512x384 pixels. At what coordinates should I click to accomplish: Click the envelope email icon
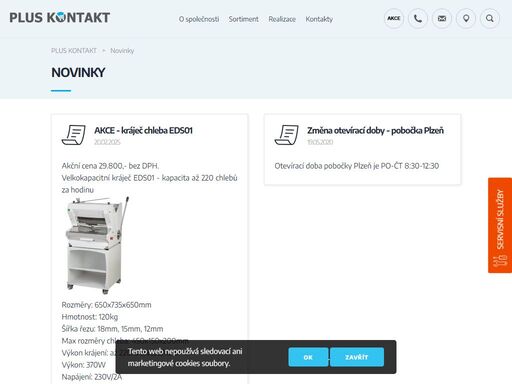[442, 18]
